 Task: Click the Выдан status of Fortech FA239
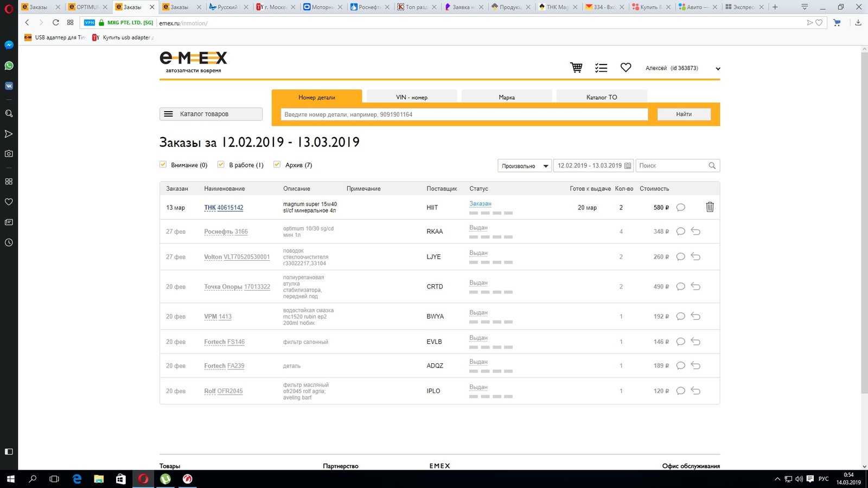pyautogui.click(x=478, y=362)
